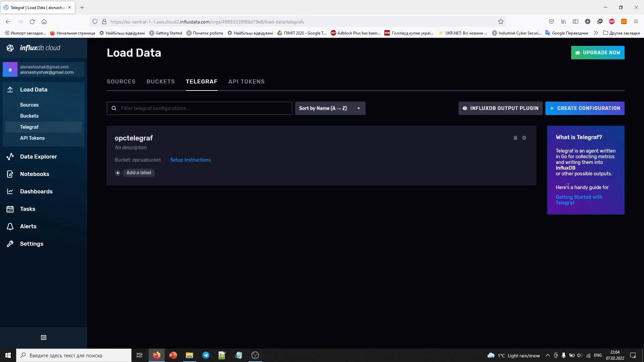This screenshot has height=362, width=644.
Task: Collapse the sidebar navigation menu
Action: point(44,338)
